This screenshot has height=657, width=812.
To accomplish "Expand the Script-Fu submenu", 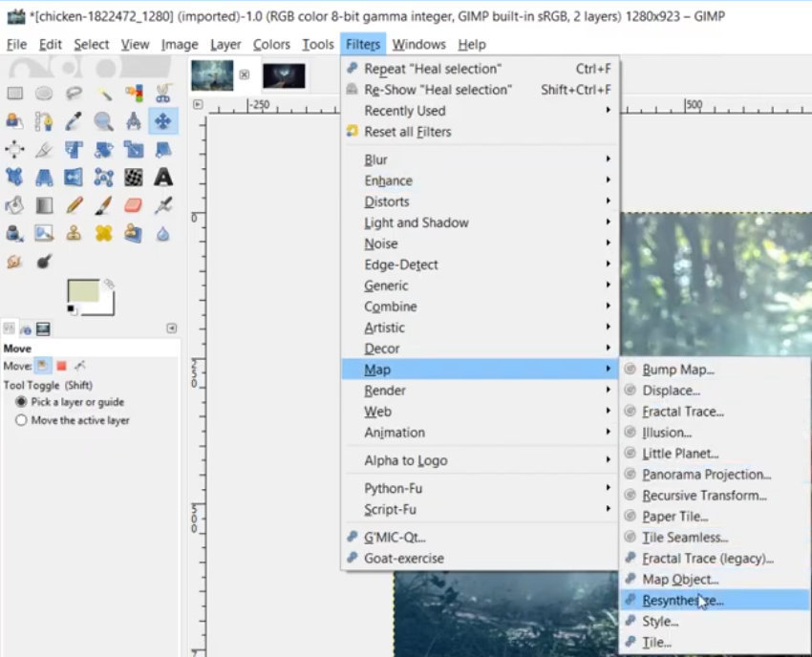I will (481, 509).
